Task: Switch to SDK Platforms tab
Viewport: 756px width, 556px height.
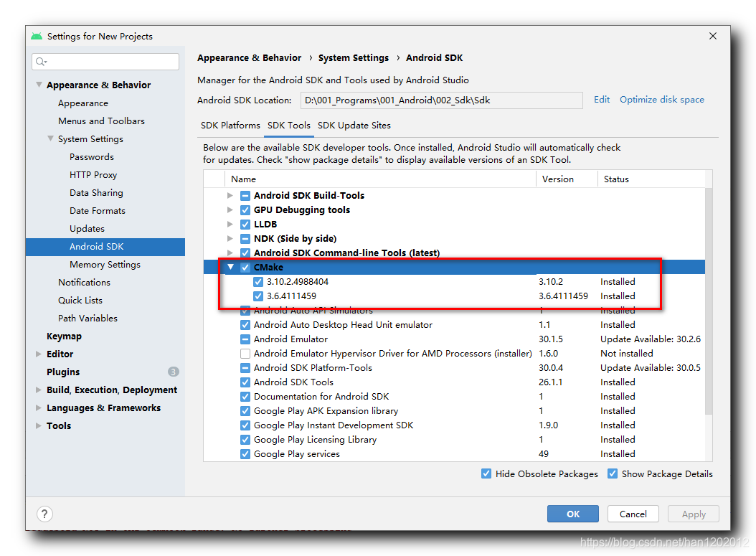Action: pos(230,126)
